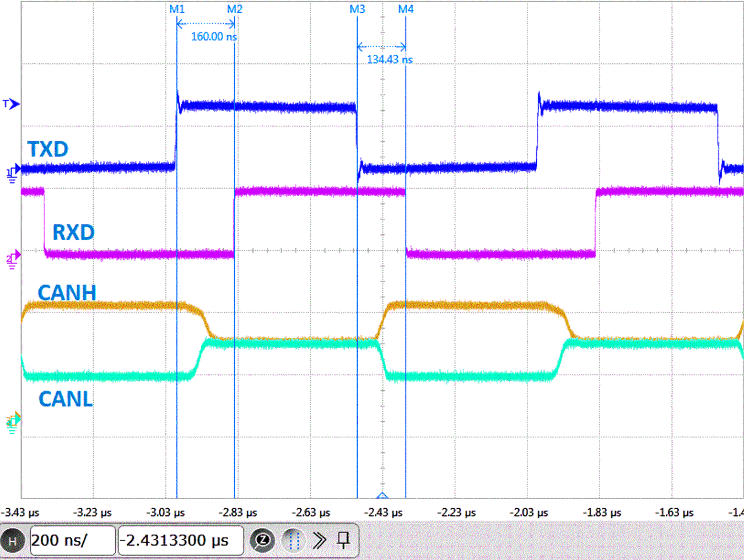Click the pin icon at the toolbar's right end
Screen dimensions: 744x560
pos(342,541)
